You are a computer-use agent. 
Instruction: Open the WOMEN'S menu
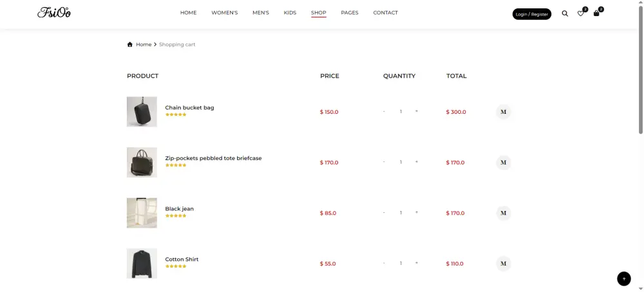pos(225,13)
